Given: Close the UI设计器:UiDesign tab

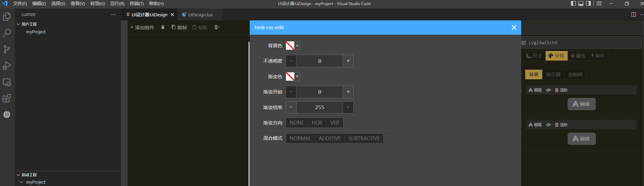Looking at the screenshot, I should (172, 15).
